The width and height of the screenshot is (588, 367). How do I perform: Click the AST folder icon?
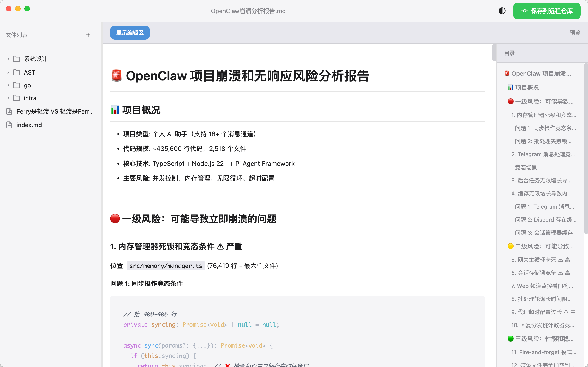pos(17,72)
